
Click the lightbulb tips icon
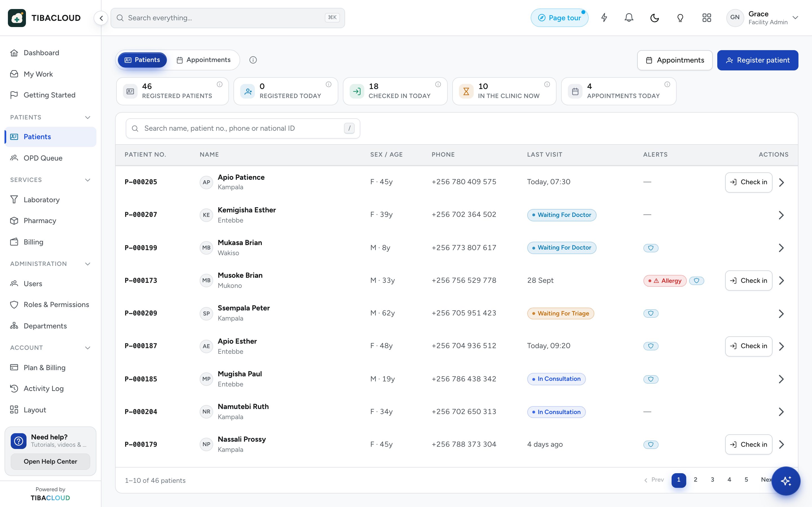click(680, 18)
